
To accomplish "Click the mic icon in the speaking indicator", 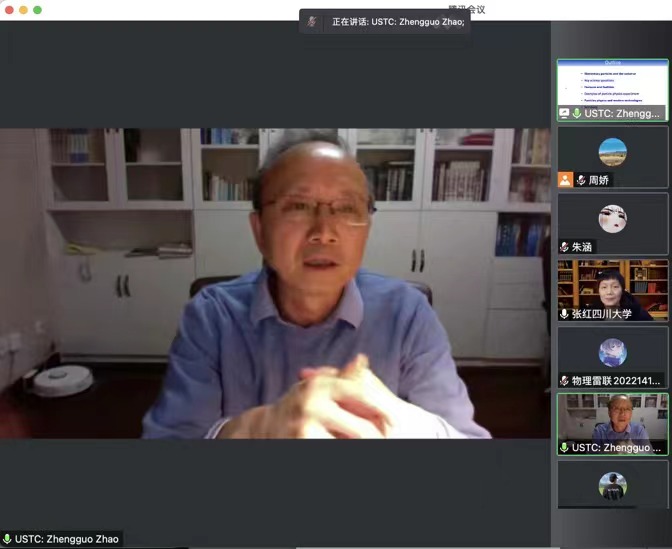I will tap(313, 21).
